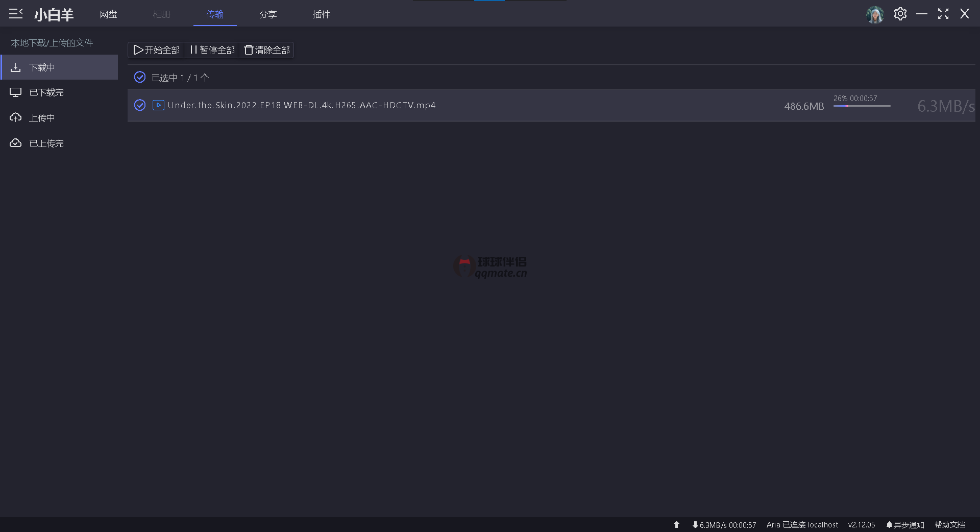Viewport: 980px width, 532px height.
Task: Open the 异步通知 bell notification
Action: 905,524
